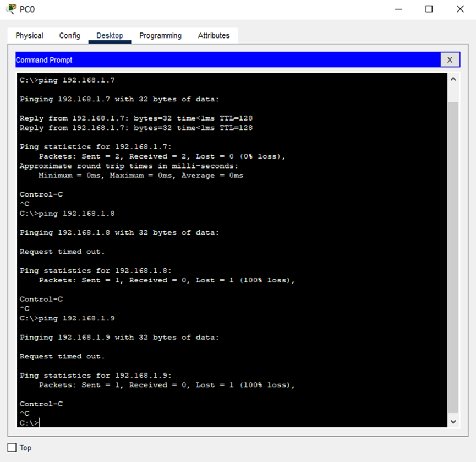
Task: Click the vertical scrollbar thumb
Action: coord(453,257)
